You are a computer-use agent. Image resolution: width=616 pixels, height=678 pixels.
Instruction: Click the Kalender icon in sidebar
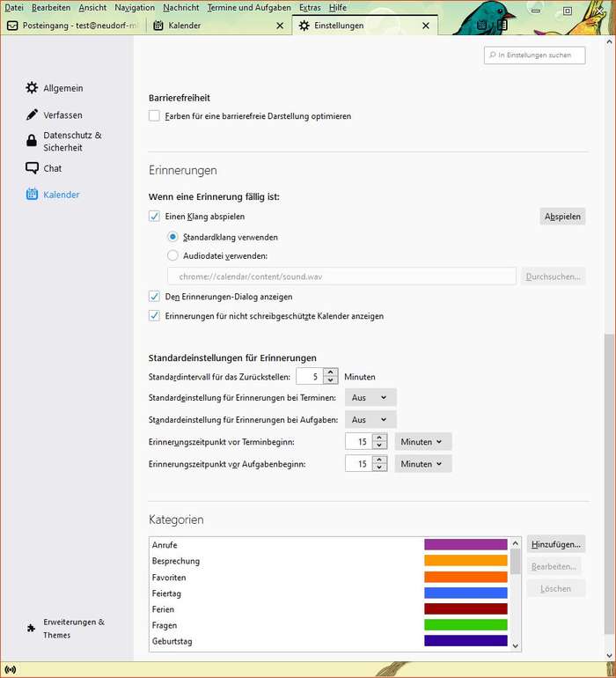click(32, 195)
